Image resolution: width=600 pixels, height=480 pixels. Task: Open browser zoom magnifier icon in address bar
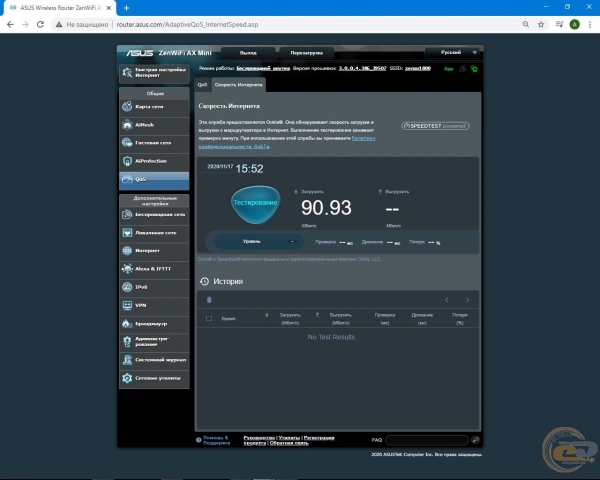tap(526, 24)
